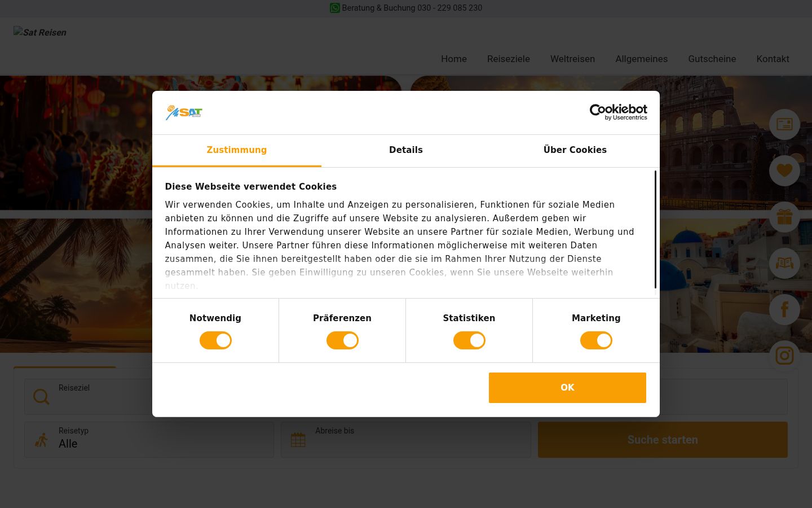Open the catalog book icon
The height and width of the screenshot is (508, 812).
(x=784, y=263)
